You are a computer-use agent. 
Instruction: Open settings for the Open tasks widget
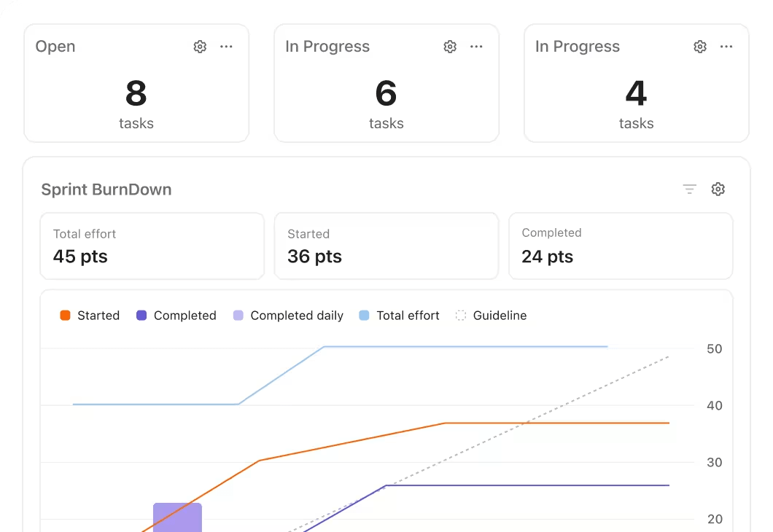(199, 46)
